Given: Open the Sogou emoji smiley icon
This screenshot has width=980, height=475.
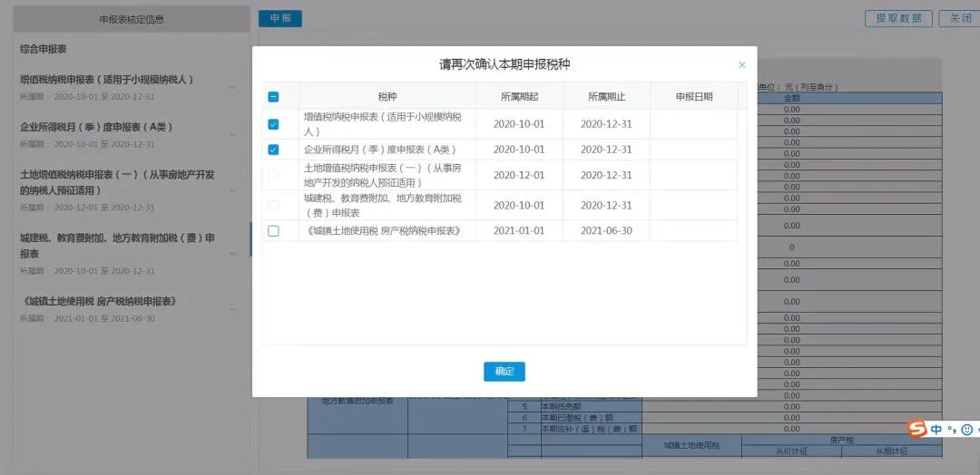Looking at the screenshot, I should pyautogui.click(x=966, y=430).
